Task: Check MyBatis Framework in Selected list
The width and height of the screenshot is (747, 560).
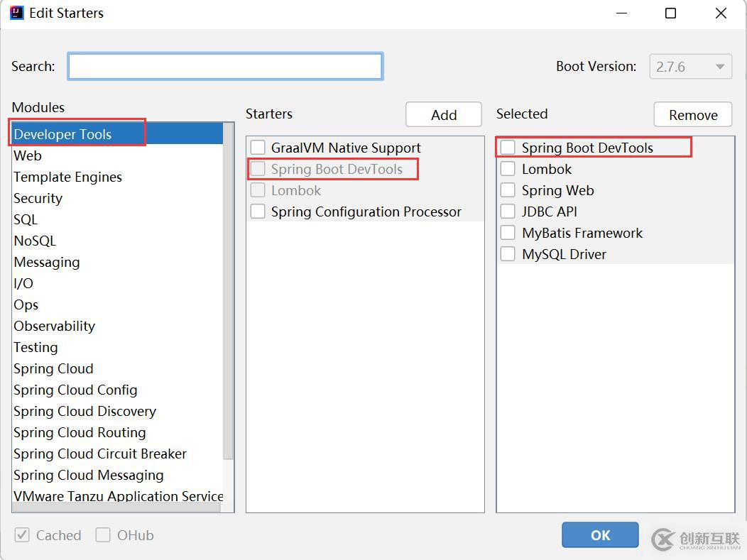Action: (508, 233)
